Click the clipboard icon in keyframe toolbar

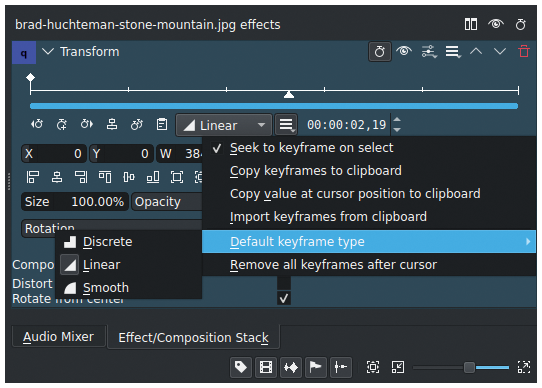coord(162,124)
